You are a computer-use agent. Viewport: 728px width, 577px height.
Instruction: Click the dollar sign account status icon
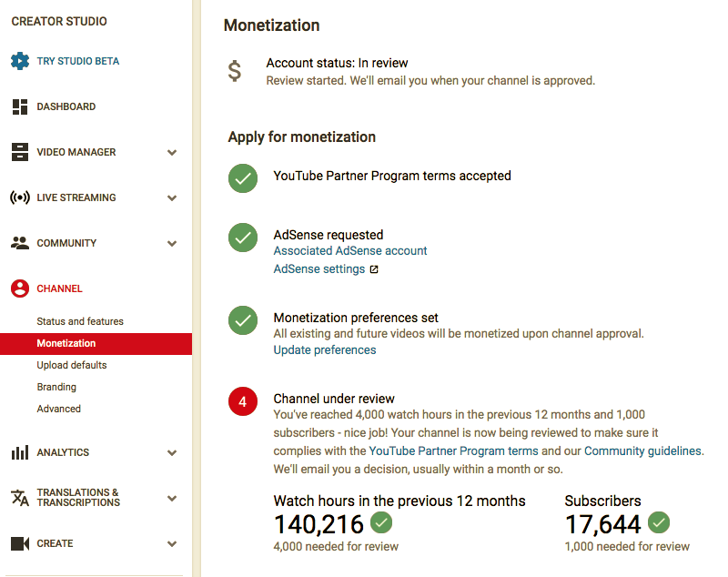point(235,71)
